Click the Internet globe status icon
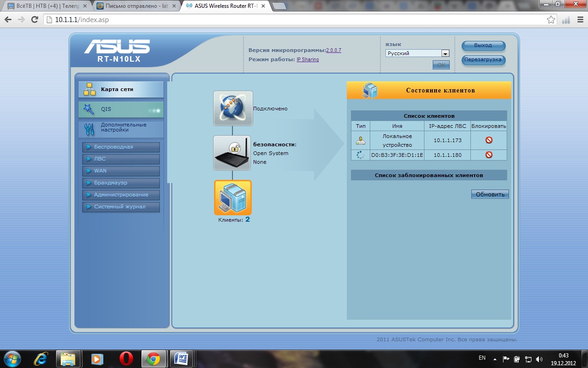Image resolution: width=588 pixels, height=368 pixels. [233, 108]
